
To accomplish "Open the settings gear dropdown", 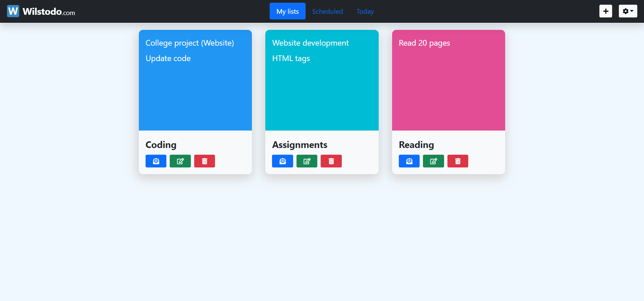I will coord(628,11).
